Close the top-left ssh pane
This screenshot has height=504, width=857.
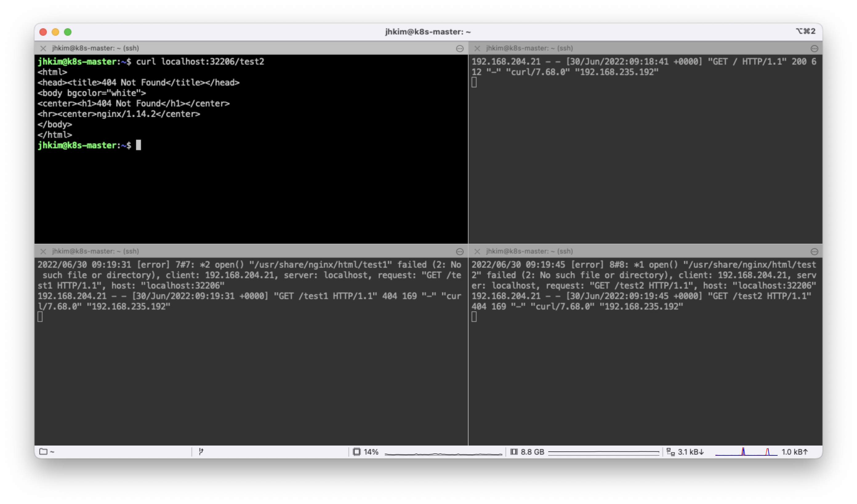coord(43,48)
